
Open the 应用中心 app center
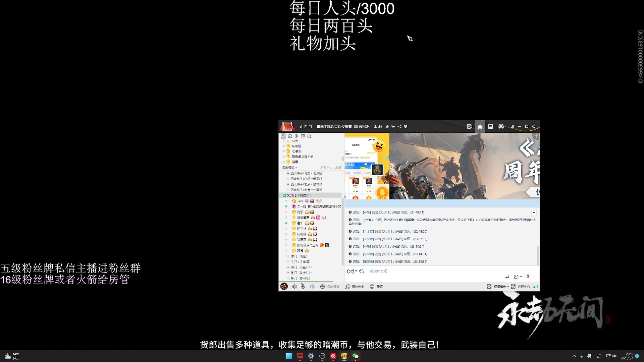pos(524,287)
